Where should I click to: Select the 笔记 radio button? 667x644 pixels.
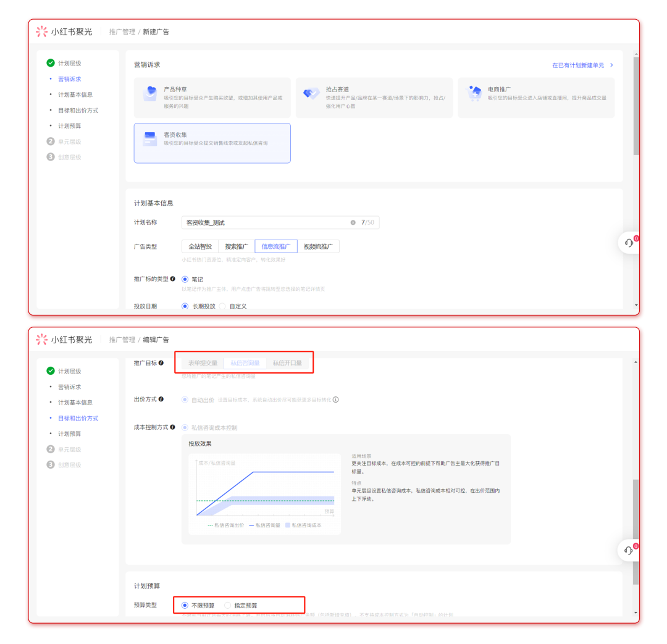[185, 280]
